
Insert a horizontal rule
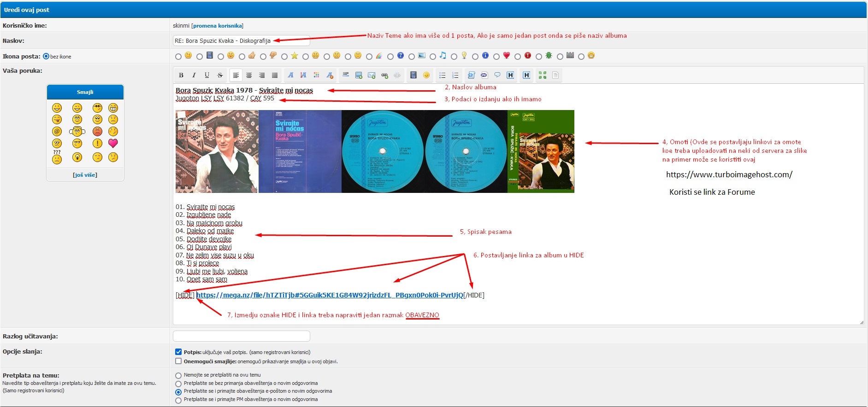coord(346,75)
